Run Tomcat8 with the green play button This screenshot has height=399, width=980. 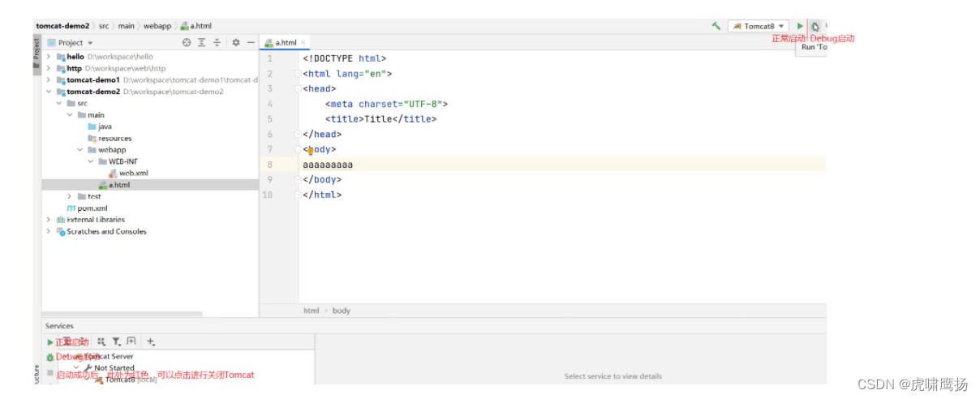800,26
